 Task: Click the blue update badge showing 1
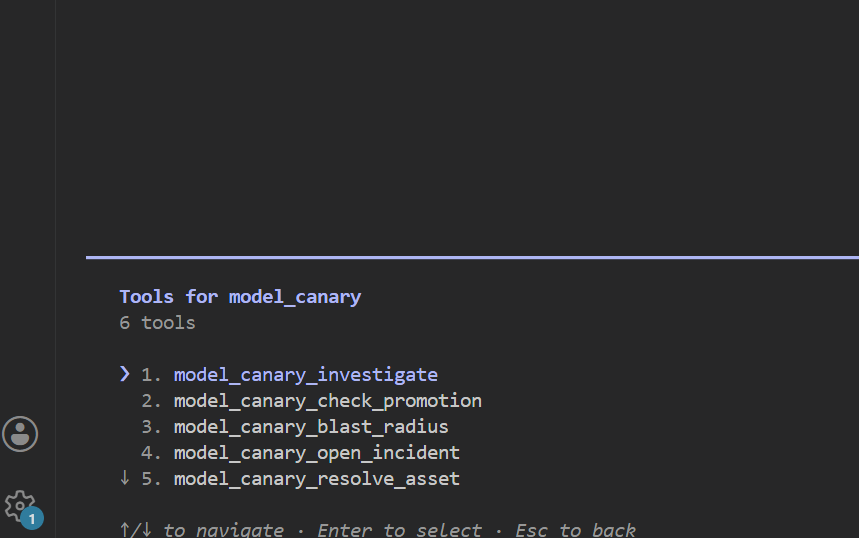[x=32, y=519]
